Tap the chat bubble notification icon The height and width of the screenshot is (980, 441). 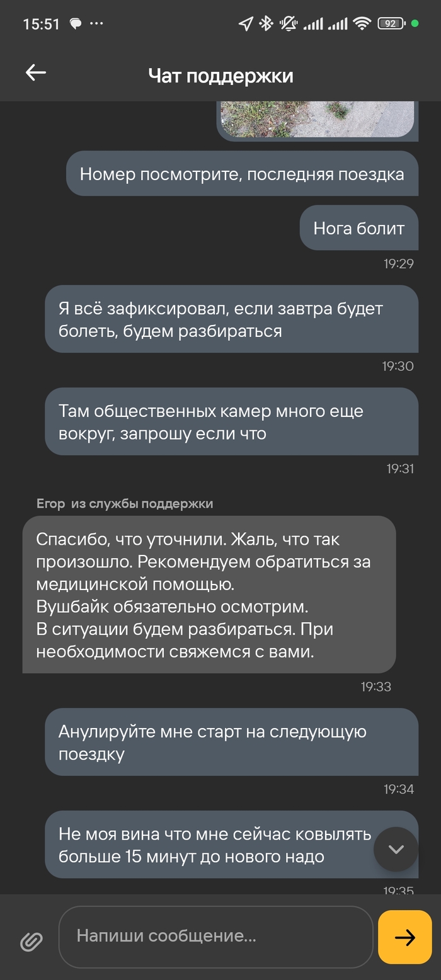75,24
